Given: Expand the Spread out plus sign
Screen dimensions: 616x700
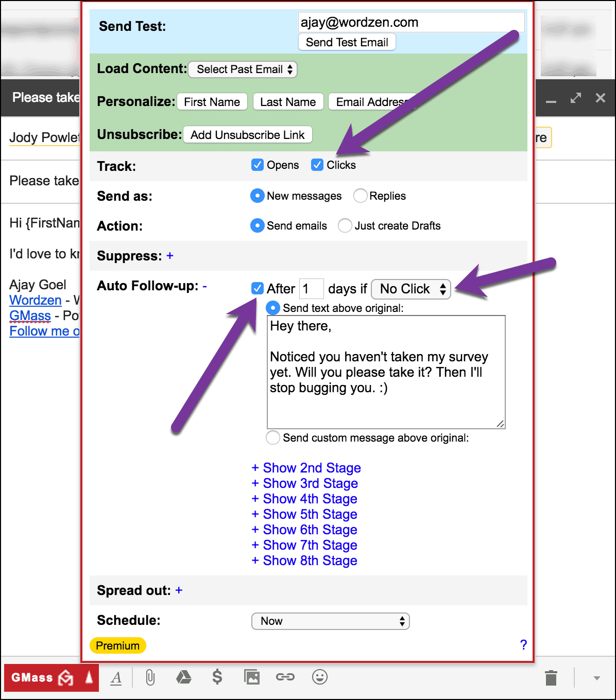Looking at the screenshot, I should [179, 590].
